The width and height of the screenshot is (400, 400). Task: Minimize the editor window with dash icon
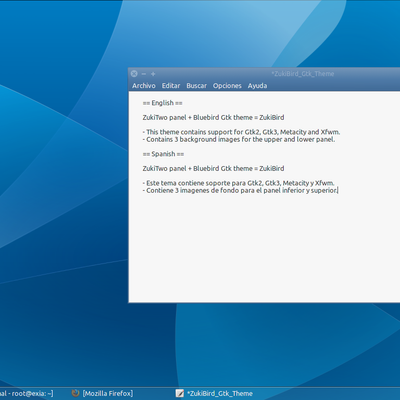point(144,74)
